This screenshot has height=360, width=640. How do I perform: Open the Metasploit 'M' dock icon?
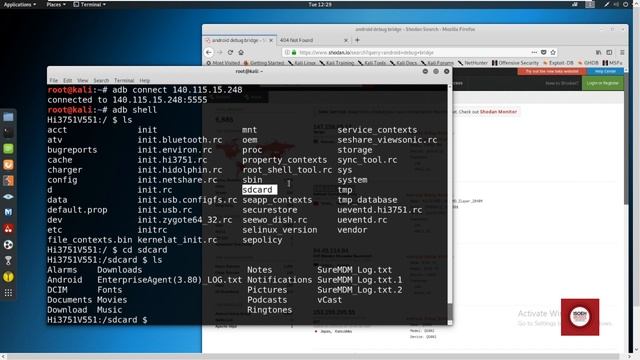pos(8,212)
